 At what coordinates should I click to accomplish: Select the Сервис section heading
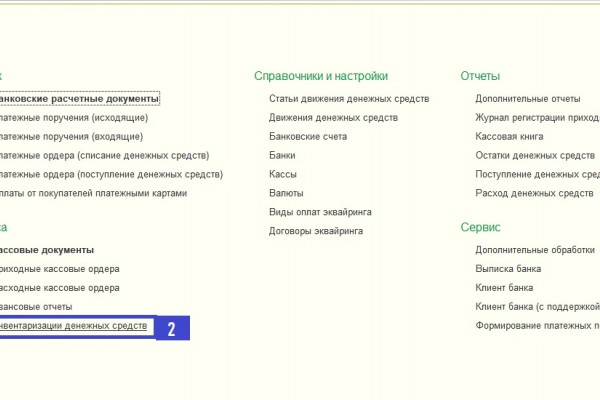[481, 227]
